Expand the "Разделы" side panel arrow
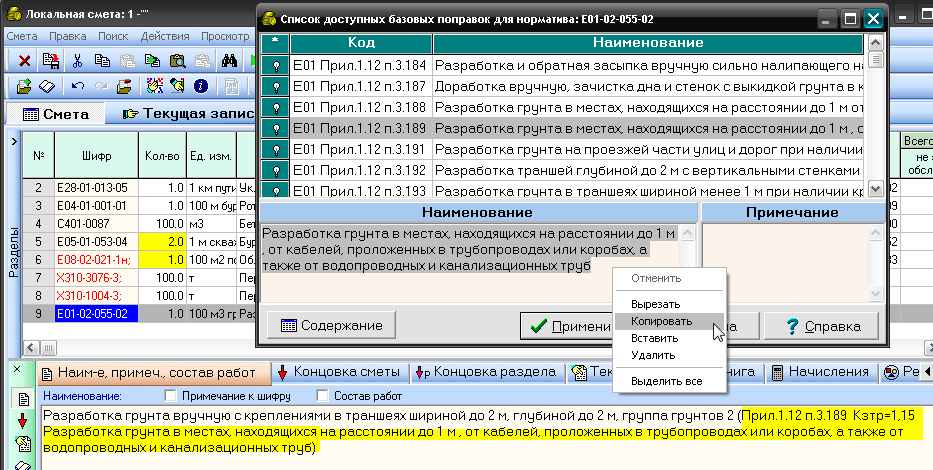Viewport: 933px width, 470px height. pos(11,142)
